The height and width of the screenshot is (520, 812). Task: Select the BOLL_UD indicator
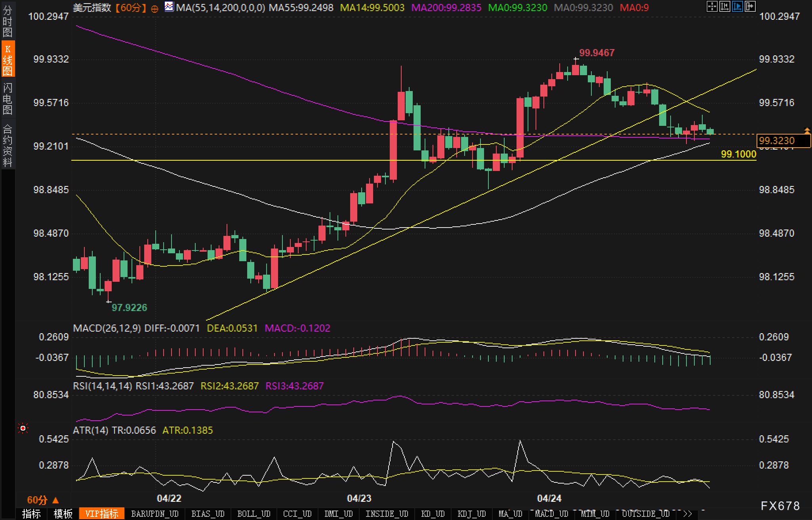point(254,514)
